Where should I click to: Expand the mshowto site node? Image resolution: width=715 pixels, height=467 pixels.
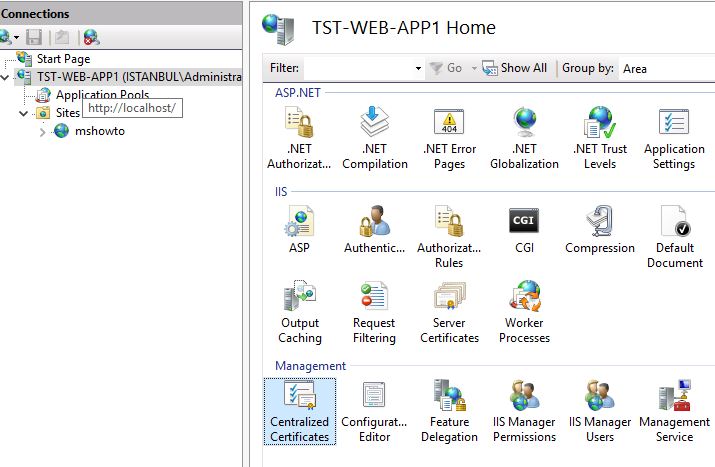(x=42, y=132)
